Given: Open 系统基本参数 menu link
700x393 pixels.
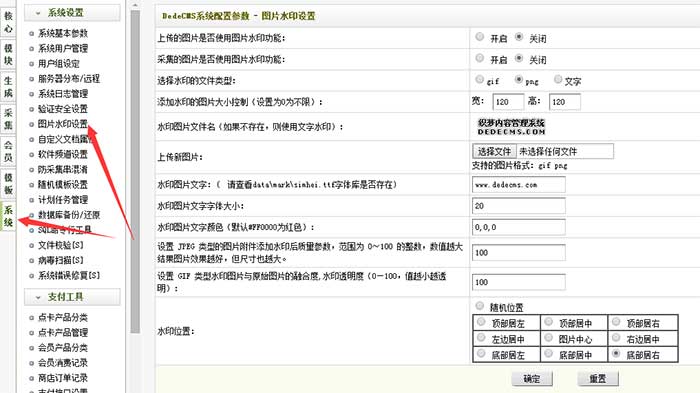Looking at the screenshot, I should pos(62,33).
